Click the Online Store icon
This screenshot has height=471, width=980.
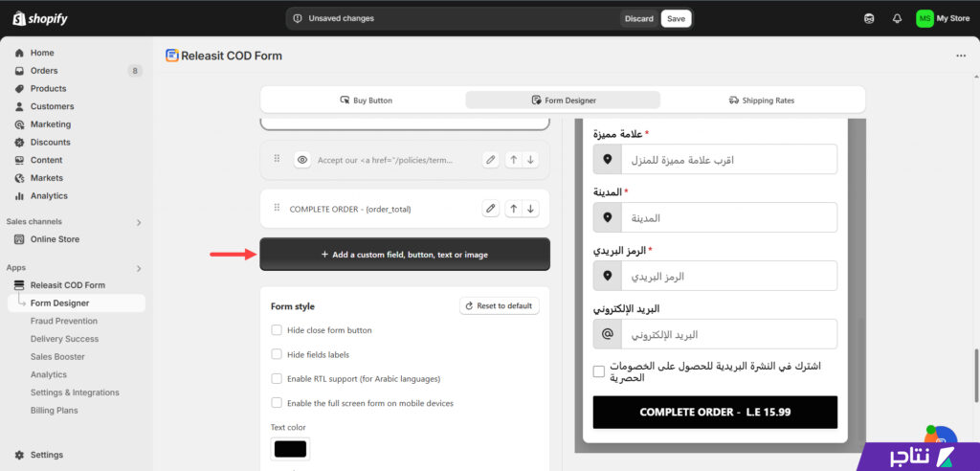(19, 239)
